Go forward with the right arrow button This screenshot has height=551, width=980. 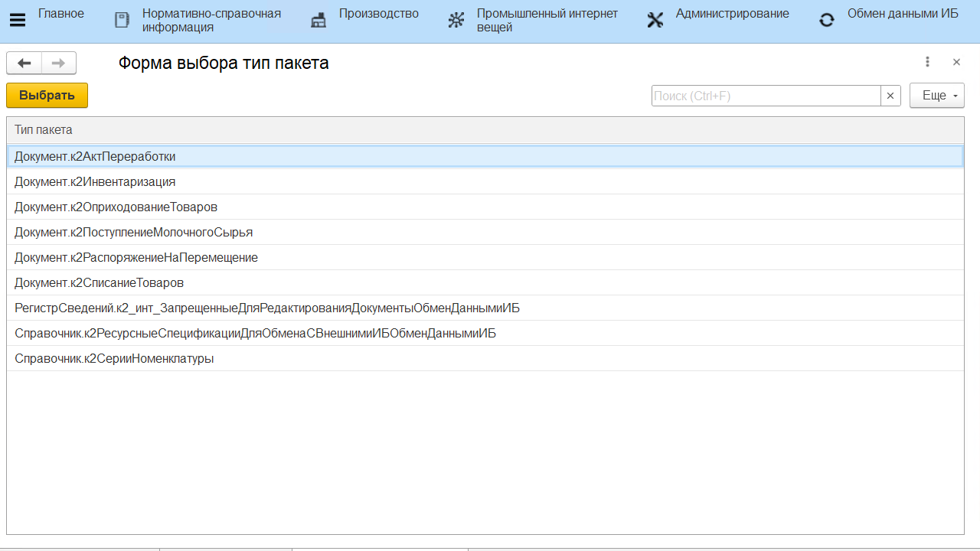pos(59,63)
